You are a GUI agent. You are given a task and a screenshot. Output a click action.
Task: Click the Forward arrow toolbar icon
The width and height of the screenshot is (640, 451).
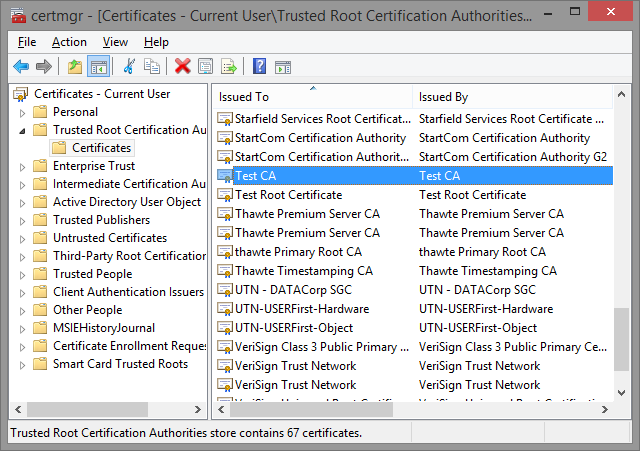click(x=44, y=67)
